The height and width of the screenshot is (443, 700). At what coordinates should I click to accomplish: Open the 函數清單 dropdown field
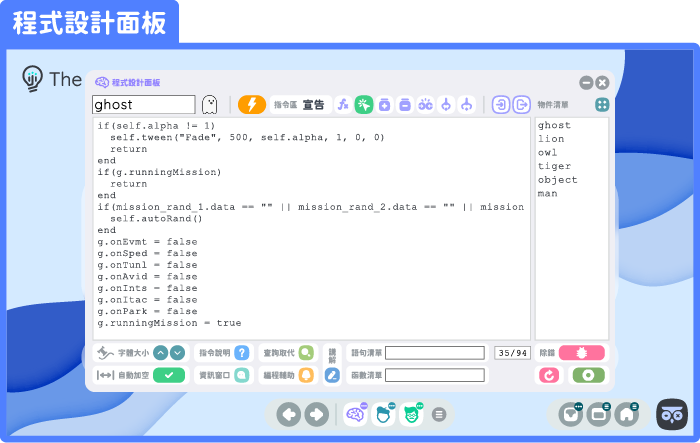click(x=435, y=375)
